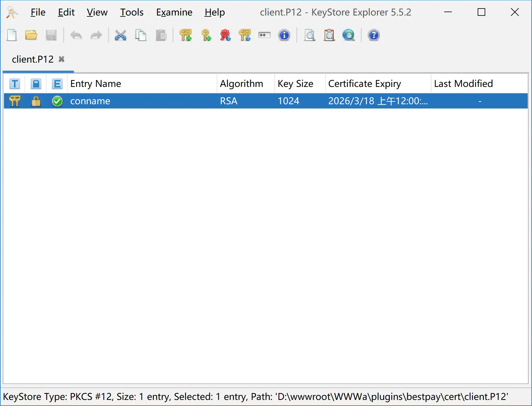532x406 pixels.
Task: Click the Examine Clipboard icon
Action: point(329,35)
